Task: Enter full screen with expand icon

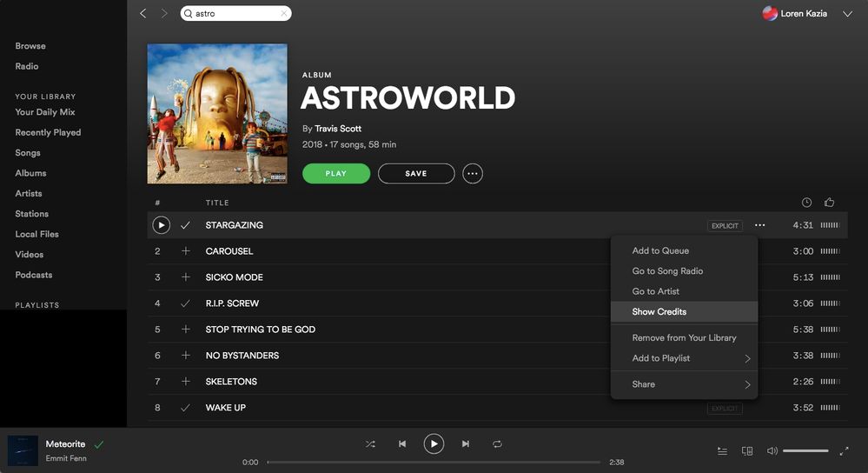Action: 845,451
